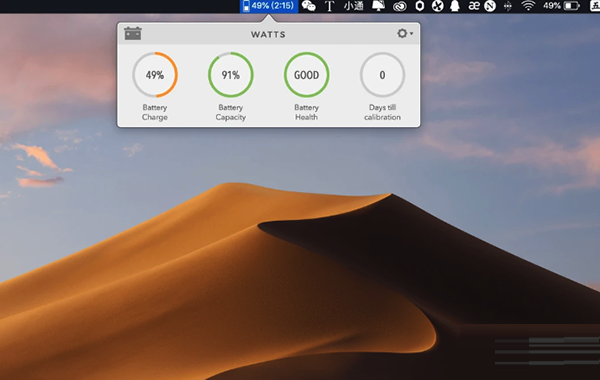Click the Watts 49% (2:15) menu bar item

269,6
